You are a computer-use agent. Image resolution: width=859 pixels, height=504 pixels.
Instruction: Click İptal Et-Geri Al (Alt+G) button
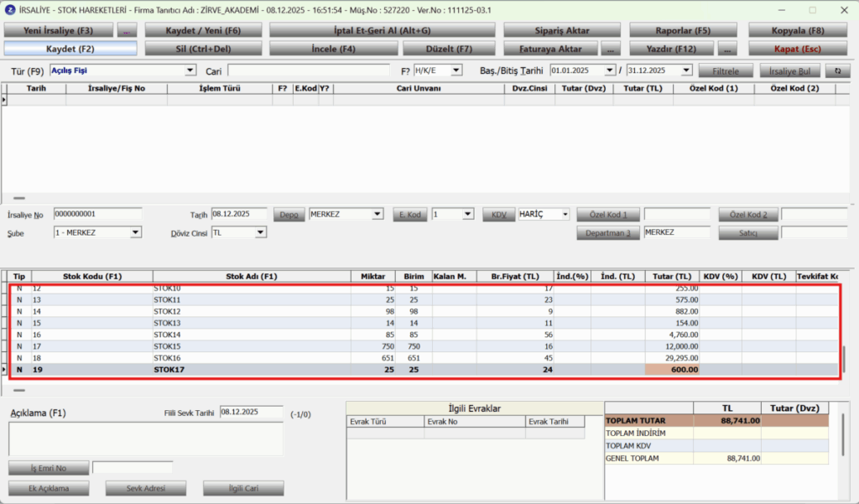tap(383, 31)
